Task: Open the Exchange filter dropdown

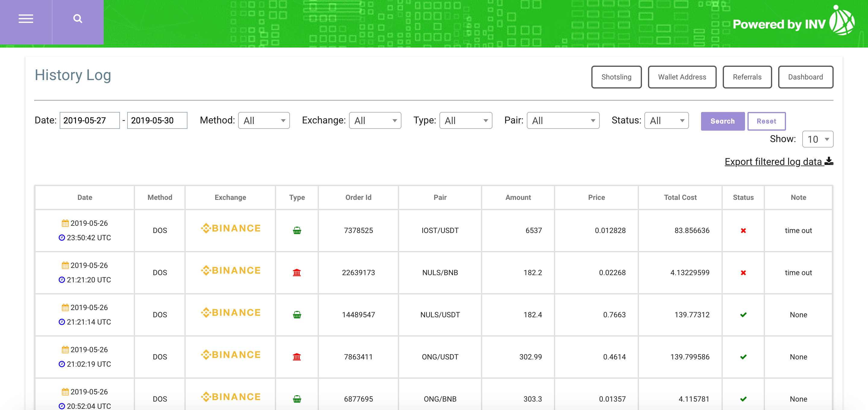Action: pos(375,120)
